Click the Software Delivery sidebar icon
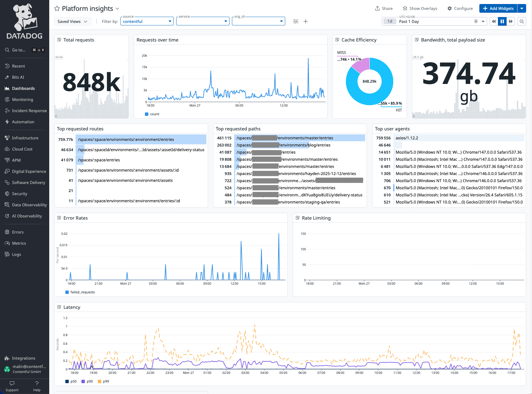Image resolution: width=532 pixels, height=394 pixels. [7, 182]
